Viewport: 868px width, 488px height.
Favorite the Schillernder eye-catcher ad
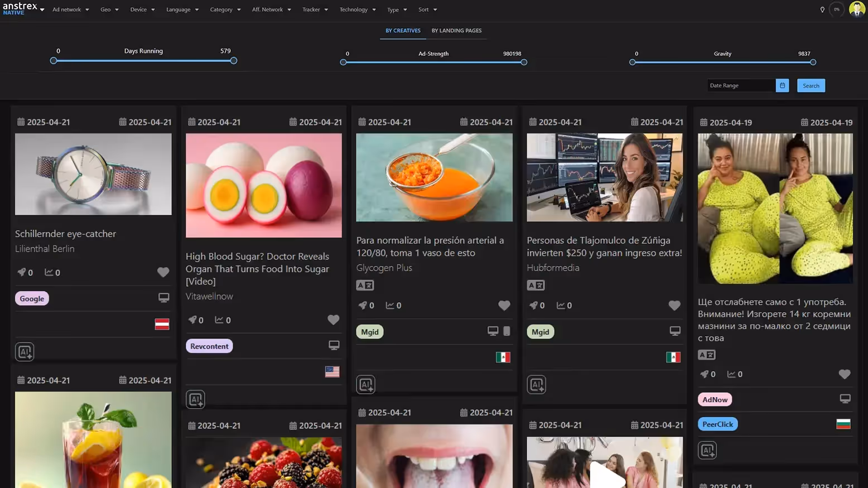[163, 272]
